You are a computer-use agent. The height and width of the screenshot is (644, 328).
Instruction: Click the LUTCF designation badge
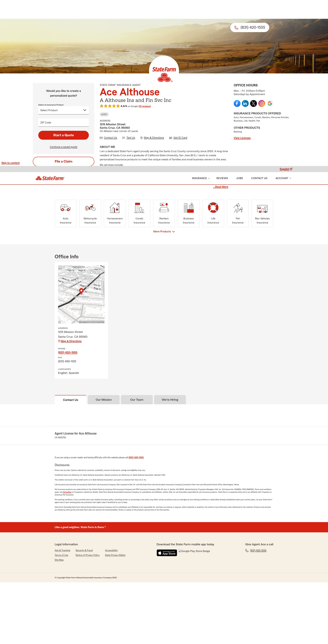coord(104,115)
